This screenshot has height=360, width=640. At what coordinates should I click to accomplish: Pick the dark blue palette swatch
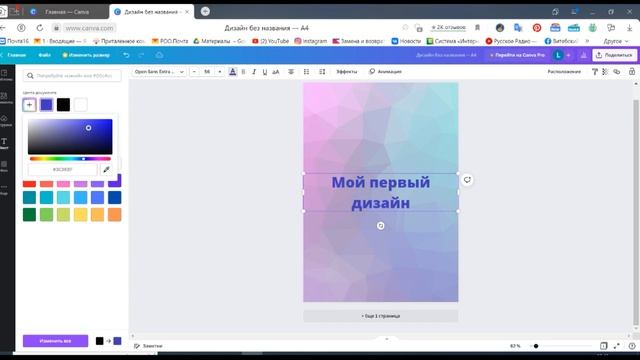(x=115, y=198)
